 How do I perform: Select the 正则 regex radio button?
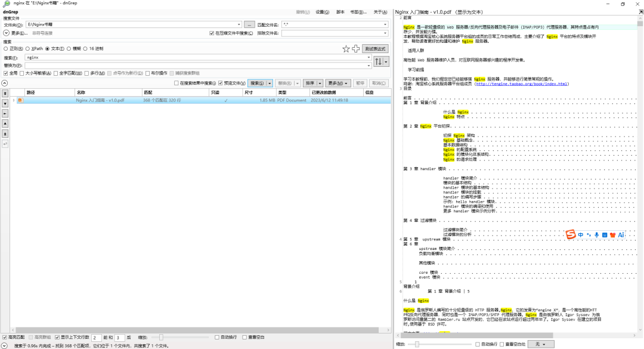click(6, 49)
